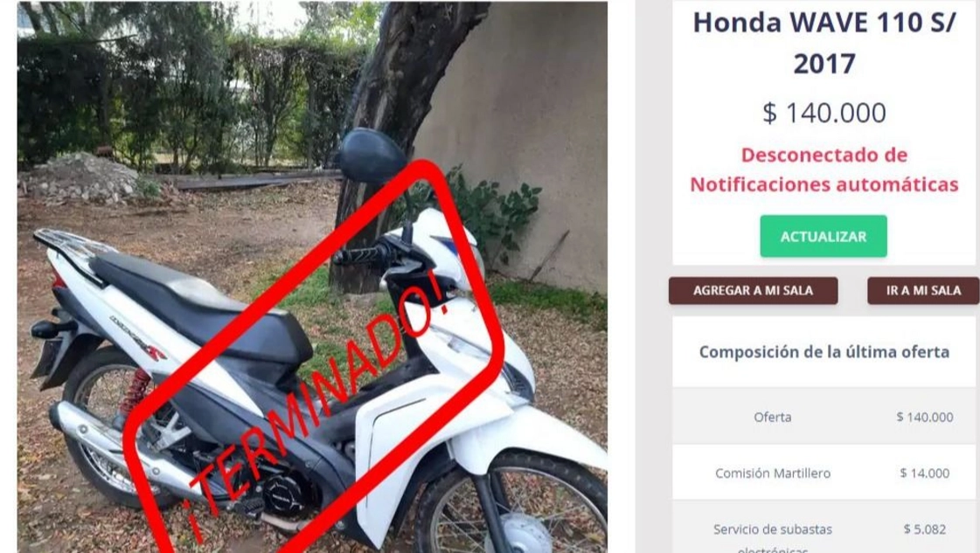The image size is (980, 553).
Task: Click the IR A MI SALA button
Action: [923, 291]
